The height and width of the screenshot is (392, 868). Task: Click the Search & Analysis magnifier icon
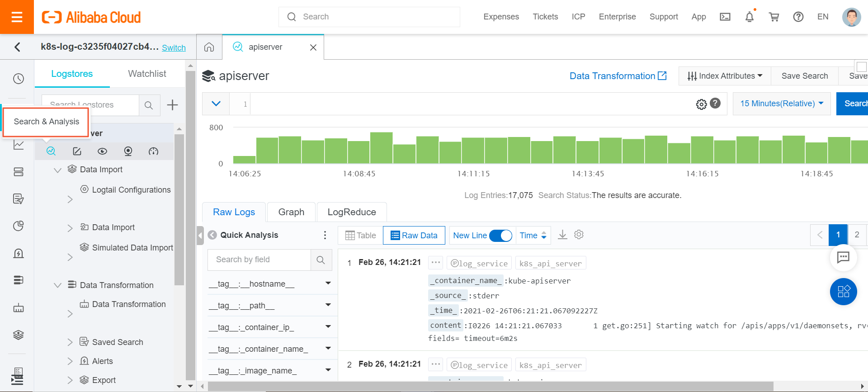tap(51, 151)
